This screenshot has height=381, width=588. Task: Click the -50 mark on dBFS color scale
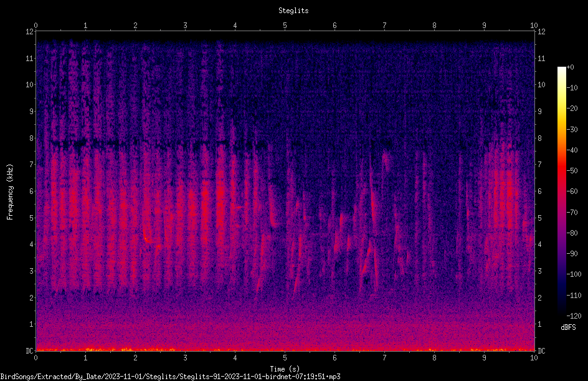572,170
